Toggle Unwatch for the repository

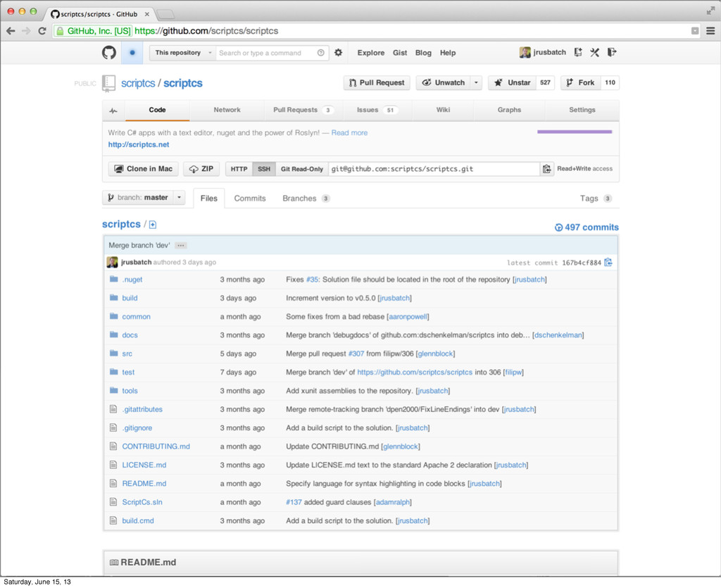[x=444, y=83]
